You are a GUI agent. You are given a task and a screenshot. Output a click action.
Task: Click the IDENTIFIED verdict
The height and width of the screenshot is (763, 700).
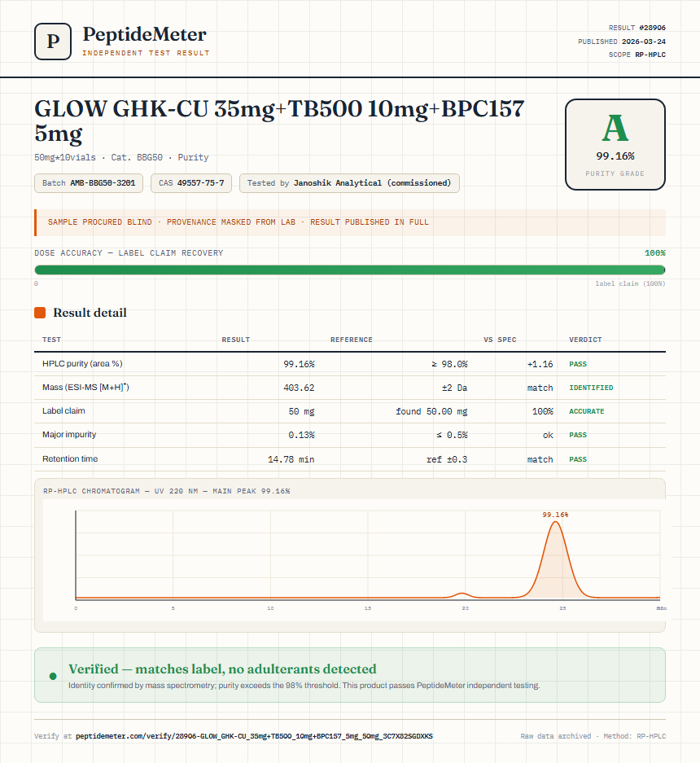[591, 388]
